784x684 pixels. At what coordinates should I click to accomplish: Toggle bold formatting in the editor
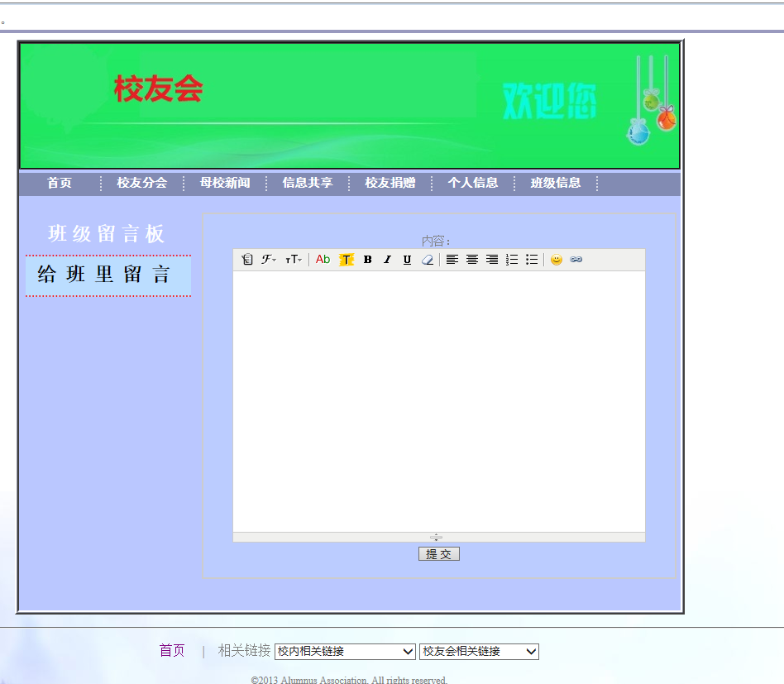367,259
